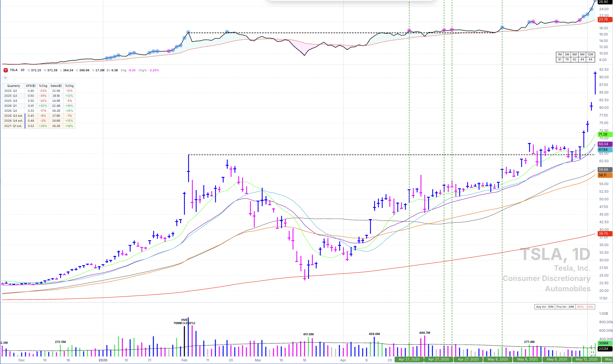This screenshot has height=364, width=613.
Task: Click the TSLA · 1D symbol title
Action: point(17,70)
